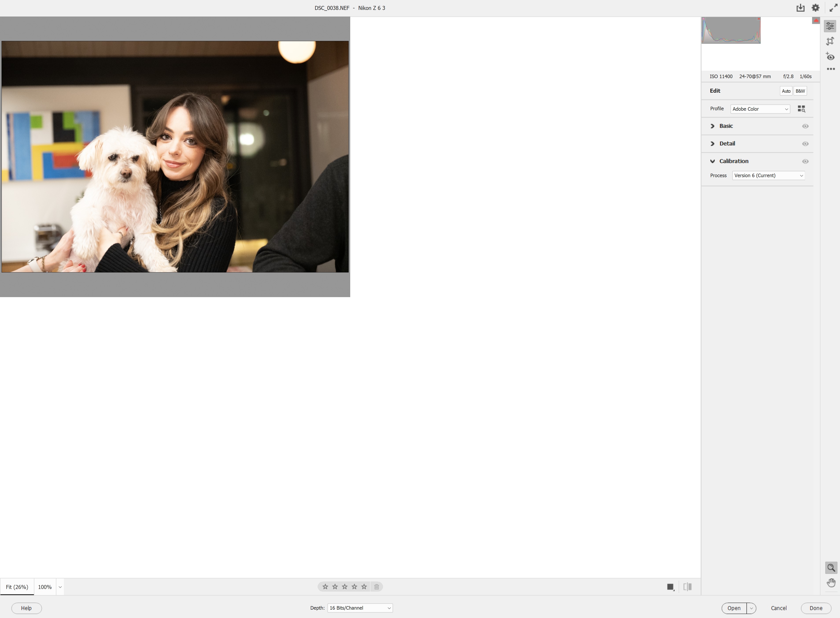Click the hand/pan tool icon
Image resolution: width=840 pixels, height=618 pixels.
coord(831,582)
